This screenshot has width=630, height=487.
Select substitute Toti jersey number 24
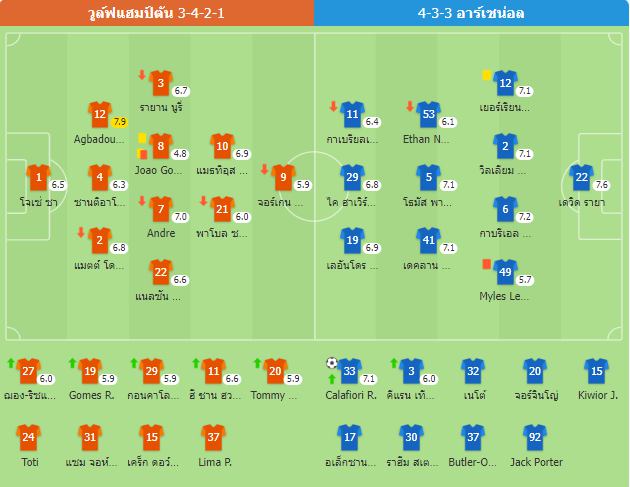coord(29,437)
